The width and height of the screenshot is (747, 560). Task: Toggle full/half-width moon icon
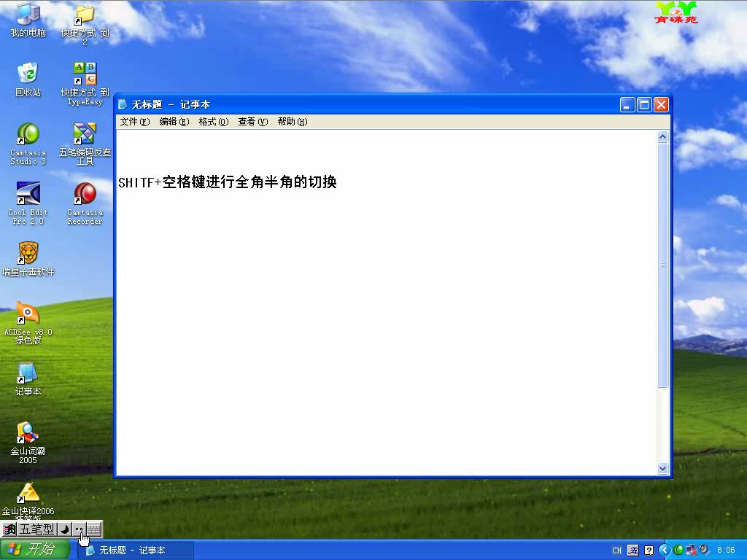(64, 529)
